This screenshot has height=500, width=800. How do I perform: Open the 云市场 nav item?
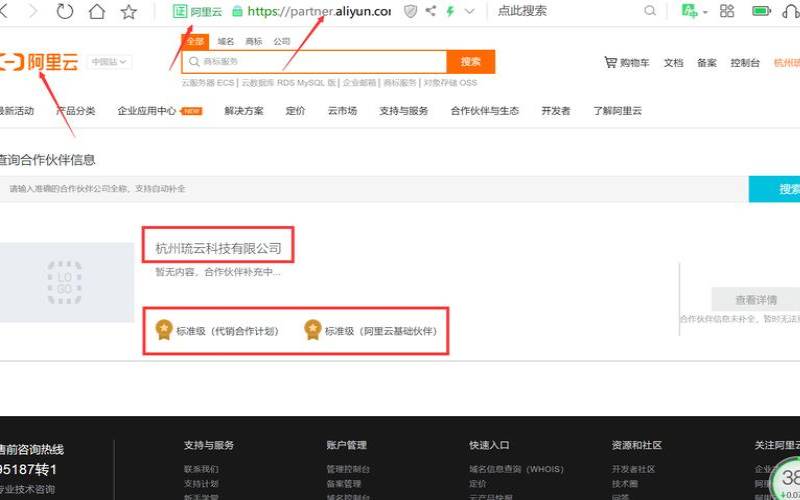pos(342,111)
